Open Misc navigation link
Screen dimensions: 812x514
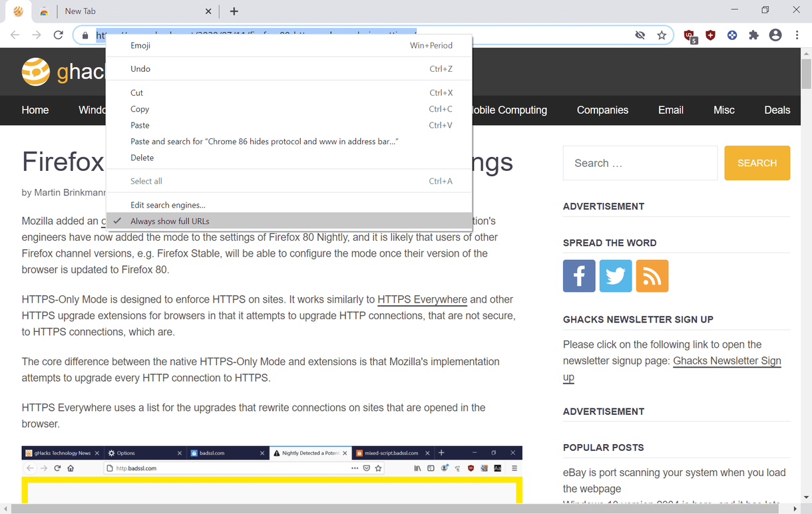pyautogui.click(x=724, y=110)
